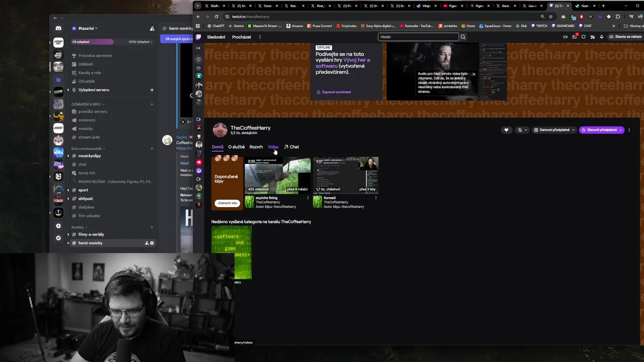Open a new browser tab
Viewport: 644px width, 362px height.
[x=603, y=6]
